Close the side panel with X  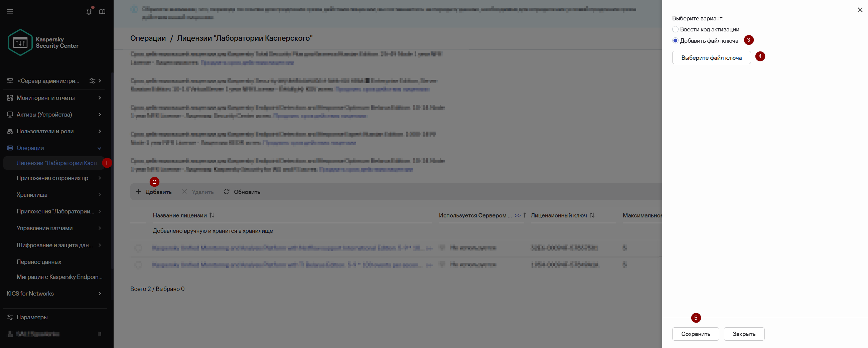pos(860,10)
